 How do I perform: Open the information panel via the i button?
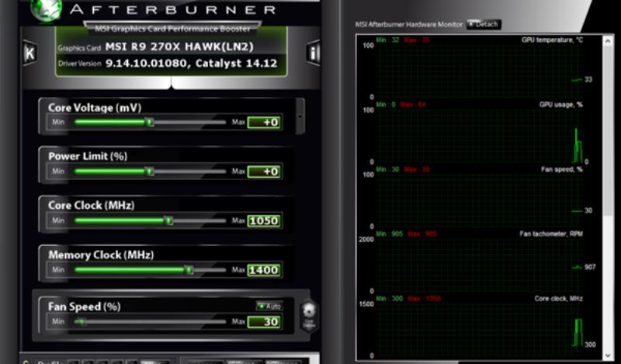click(x=313, y=53)
